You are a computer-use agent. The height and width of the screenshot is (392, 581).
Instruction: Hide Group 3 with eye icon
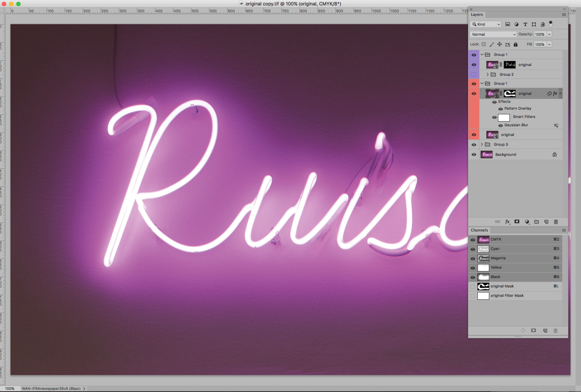(473, 144)
